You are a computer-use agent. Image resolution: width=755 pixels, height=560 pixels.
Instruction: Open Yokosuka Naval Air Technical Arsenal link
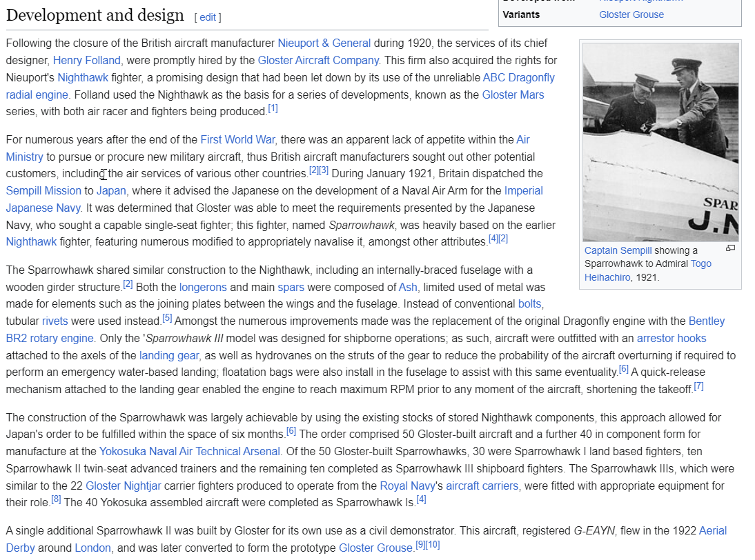pyautogui.click(x=190, y=451)
